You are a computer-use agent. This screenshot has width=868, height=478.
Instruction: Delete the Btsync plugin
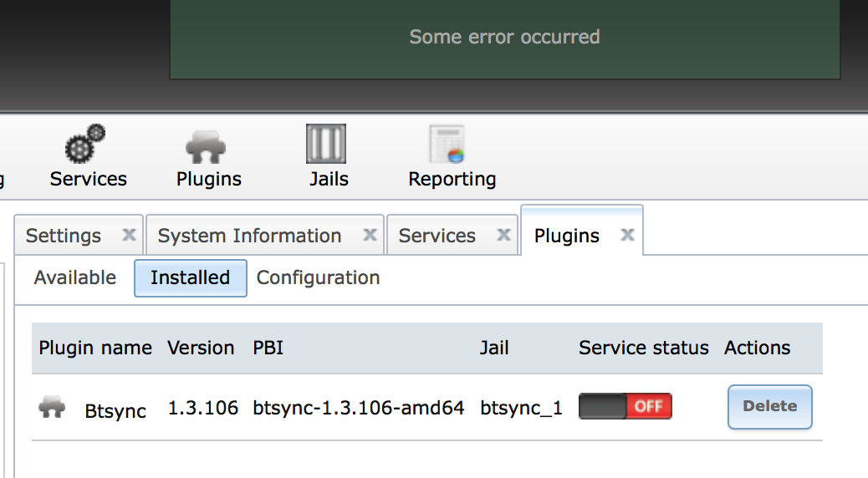coord(769,407)
